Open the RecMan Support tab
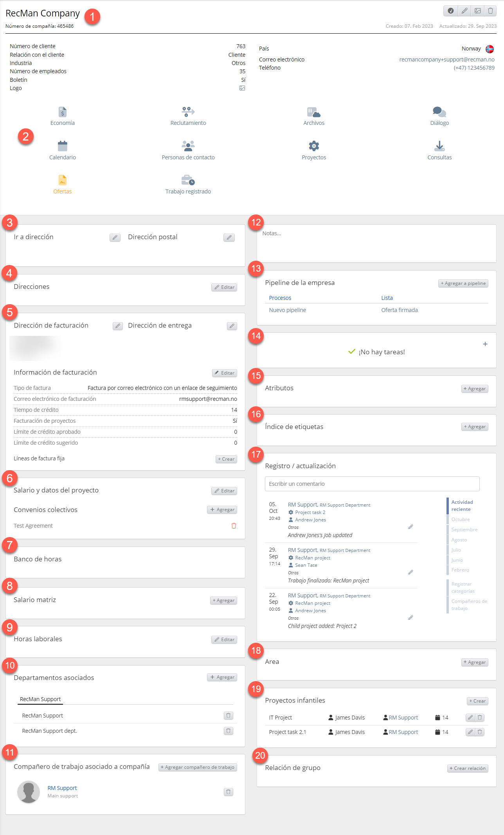504x835 pixels. pos(40,699)
